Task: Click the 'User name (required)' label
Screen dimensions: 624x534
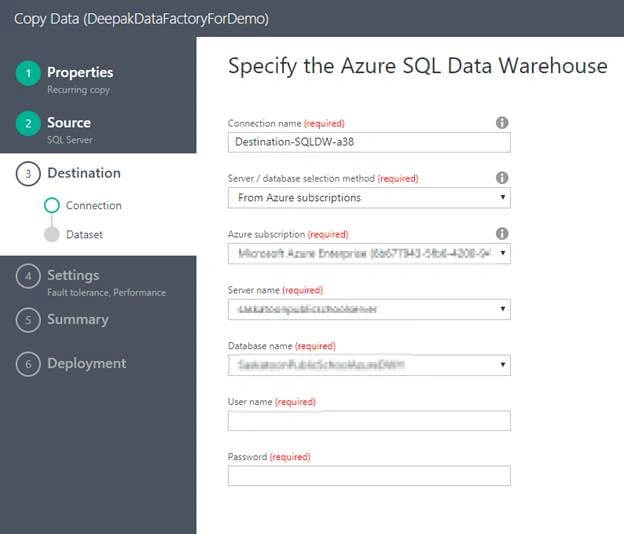Action: 272,402
